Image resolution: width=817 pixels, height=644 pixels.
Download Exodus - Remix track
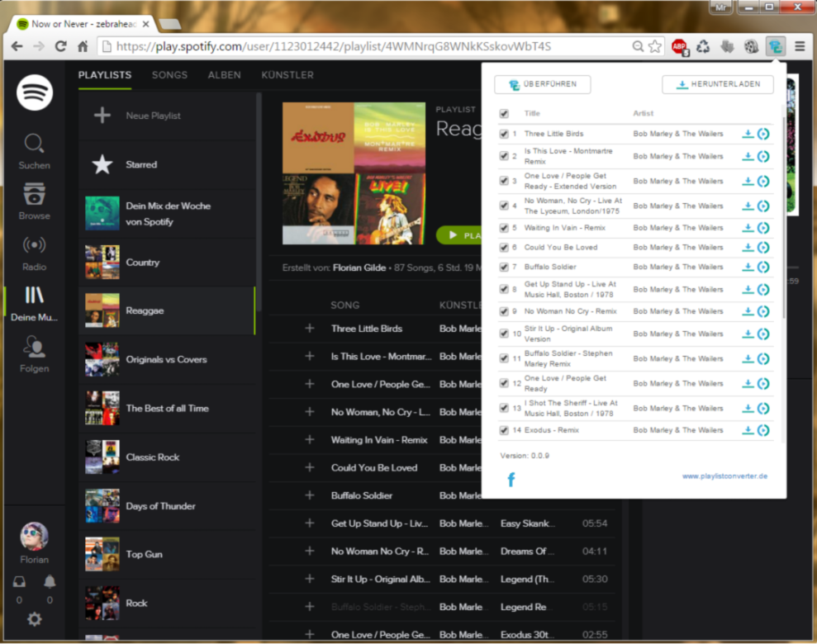748,430
